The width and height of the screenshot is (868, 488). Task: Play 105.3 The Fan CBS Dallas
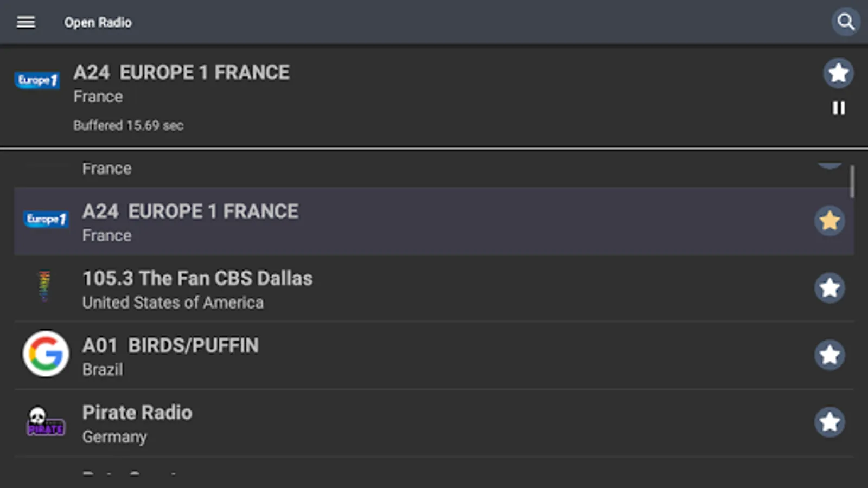point(197,279)
